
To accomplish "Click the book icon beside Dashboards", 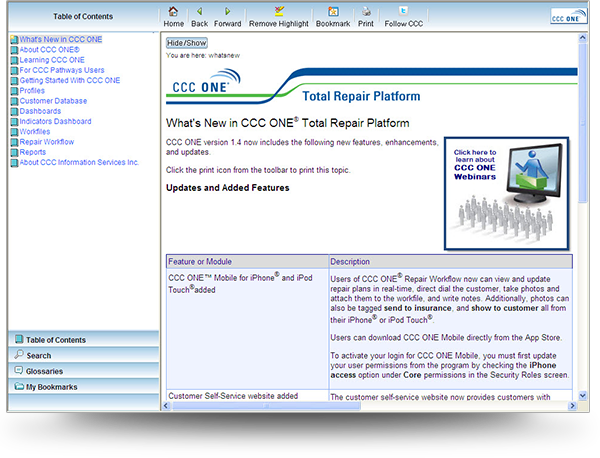I will [x=14, y=111].
